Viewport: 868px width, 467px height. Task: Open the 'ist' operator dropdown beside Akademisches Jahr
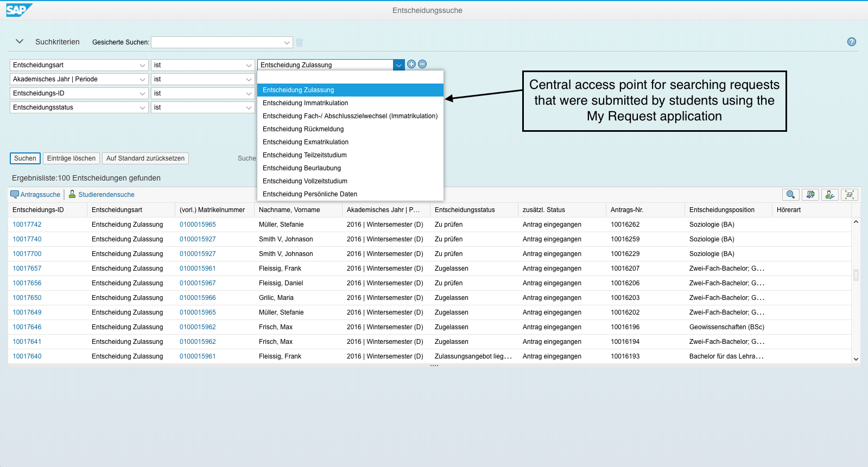click(x=249, y=79)
